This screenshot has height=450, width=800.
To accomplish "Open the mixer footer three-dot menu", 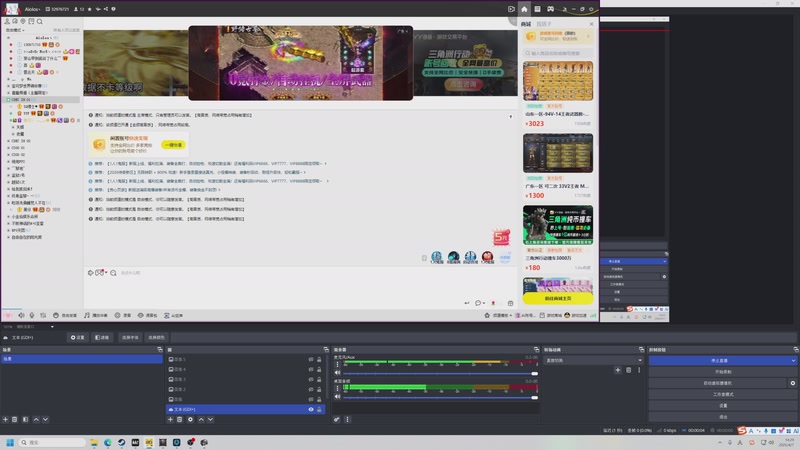I will (x=347, y=419).
